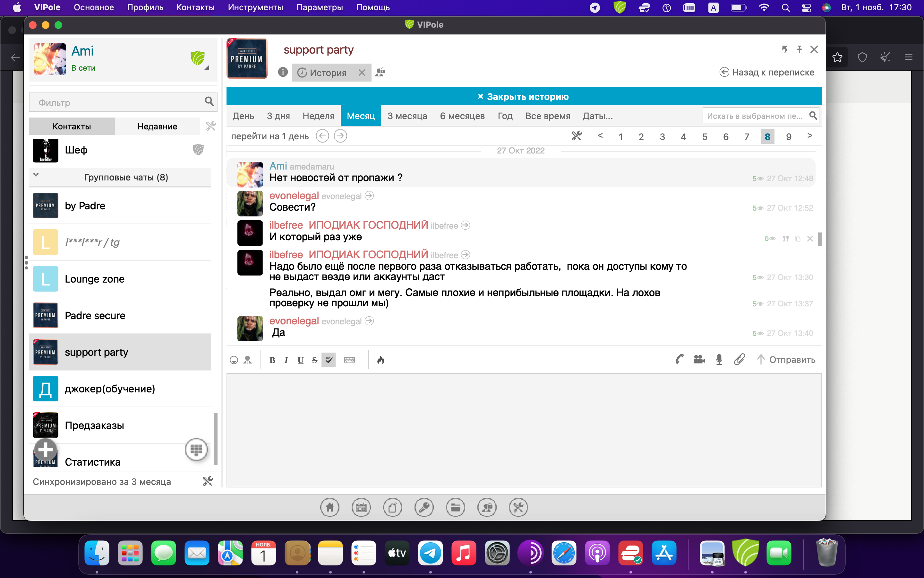
Task: Show the next history pages arrow
Action: click(x=809, y=136)
